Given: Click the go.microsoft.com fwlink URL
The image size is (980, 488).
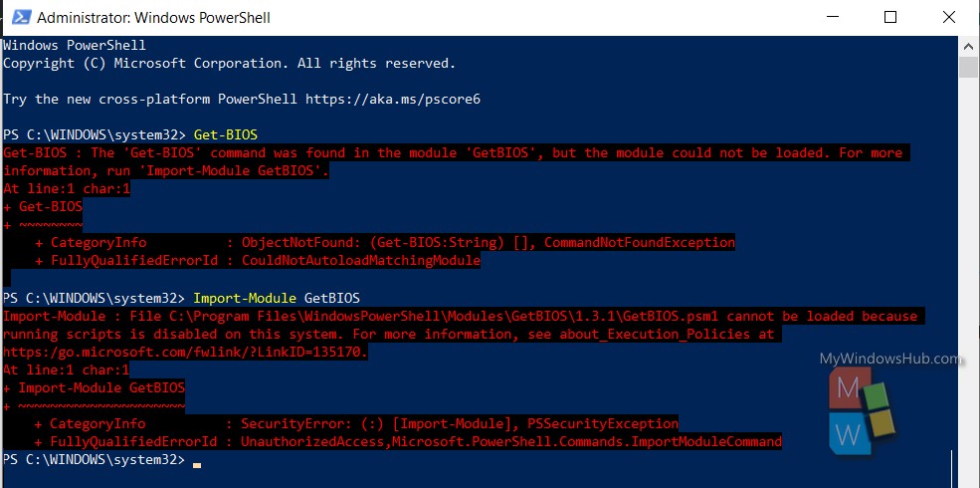Looking at the screenshot, I should [x=186, y=353].
